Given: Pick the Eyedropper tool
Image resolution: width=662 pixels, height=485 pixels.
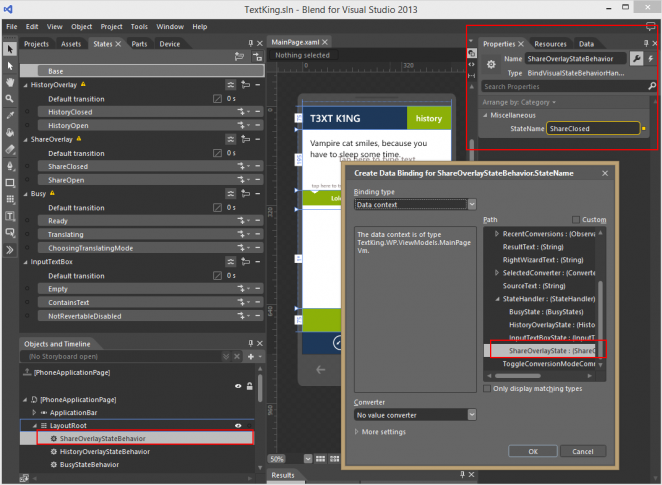Looking at the screenshot, I should [10, 116].
